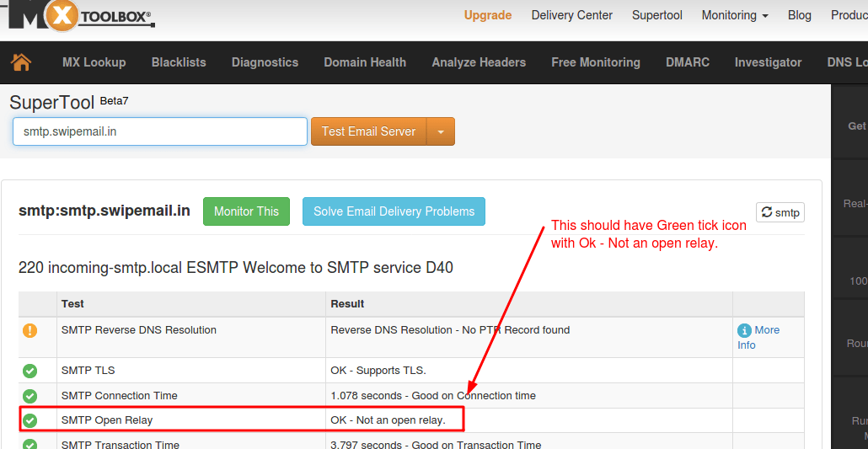Screen dimensions: 868x449
Task: Click SMTP Transaction Time test name
Action: 121,445
